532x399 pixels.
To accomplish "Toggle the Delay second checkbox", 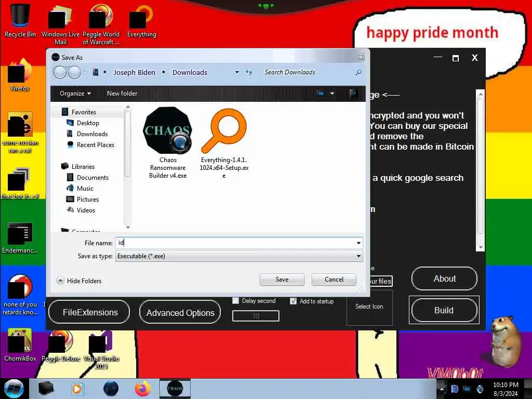I will 235,301.
